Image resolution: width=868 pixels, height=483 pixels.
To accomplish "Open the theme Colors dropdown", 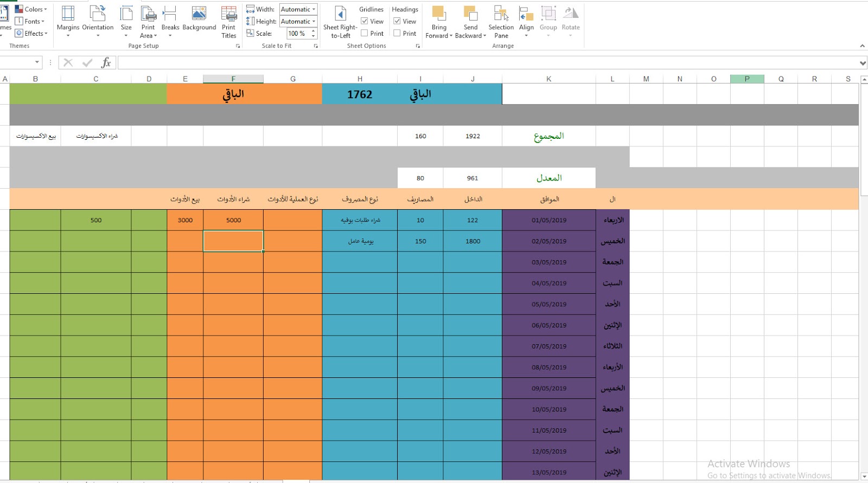I will [x=31, y=9].
